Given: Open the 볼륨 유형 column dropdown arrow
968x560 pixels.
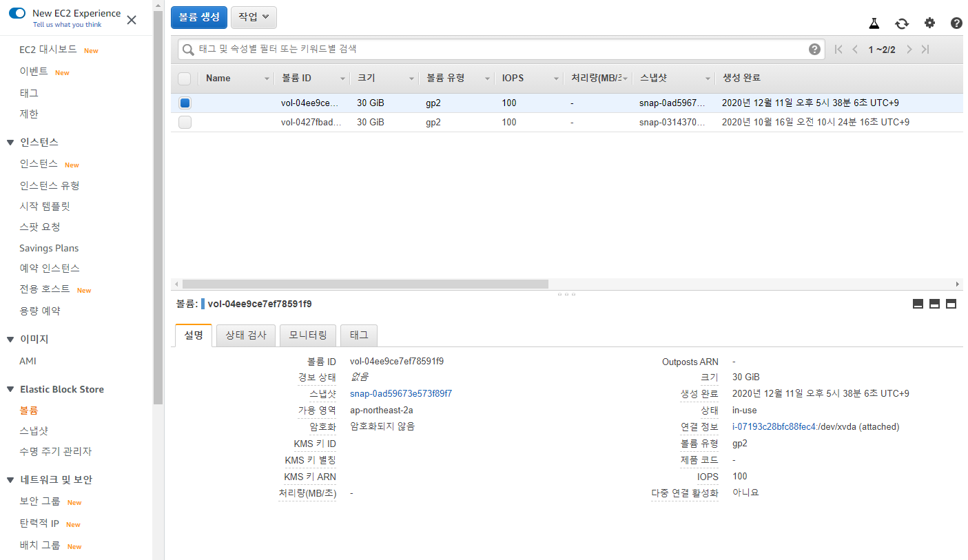Looking at the screenshot, I should pyautogui.click(x=488, y=79).
